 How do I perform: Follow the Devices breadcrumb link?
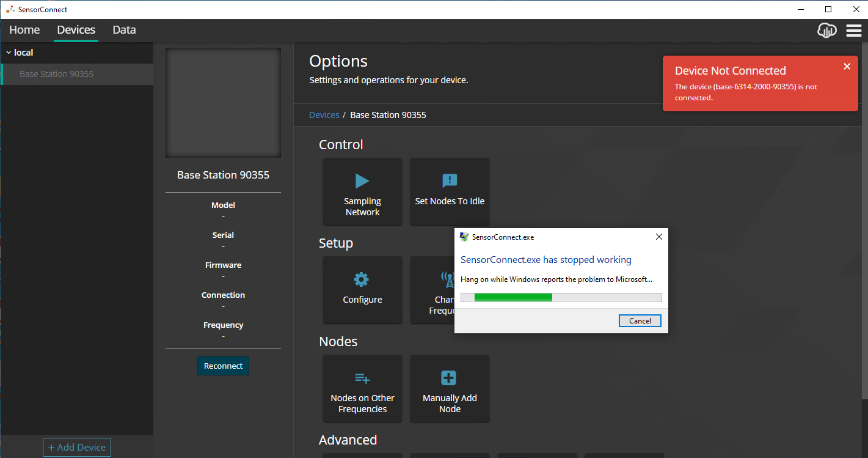coord(324,115)
